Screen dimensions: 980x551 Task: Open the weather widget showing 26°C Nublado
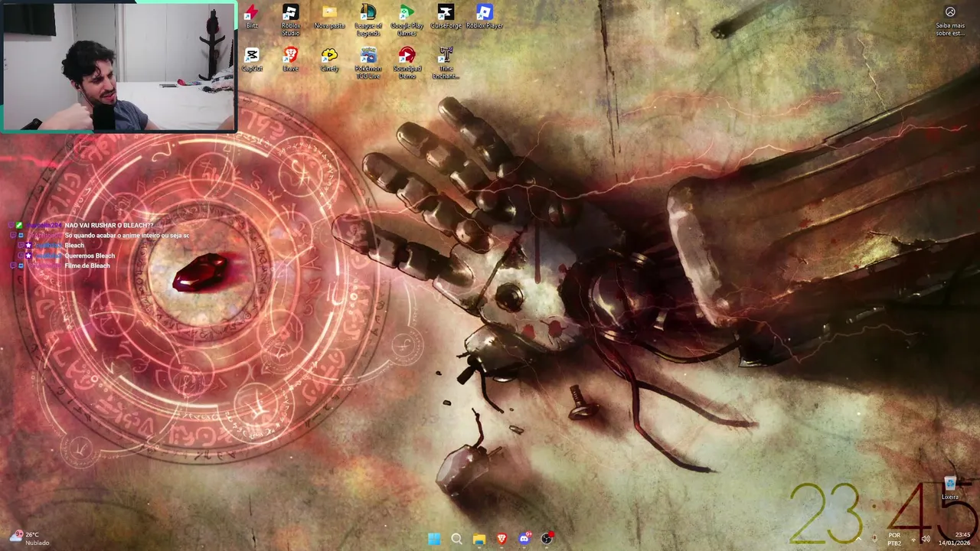pos(29,539)
